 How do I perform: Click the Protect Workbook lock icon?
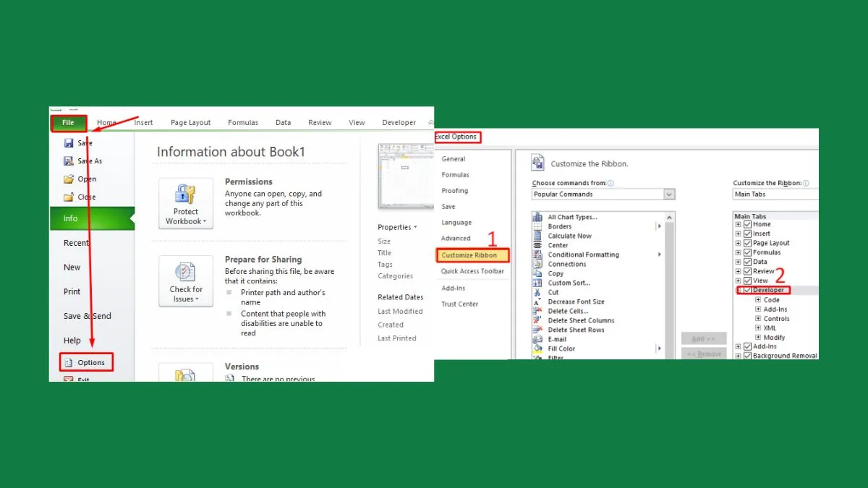186,195
